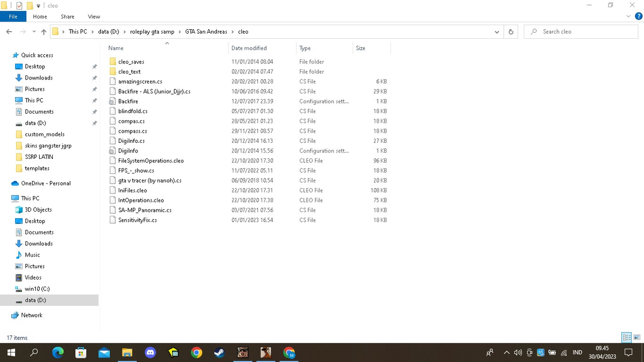Open the Mail app from taskbar
This screenshot has height=362, width=644.
coord(104,352)
